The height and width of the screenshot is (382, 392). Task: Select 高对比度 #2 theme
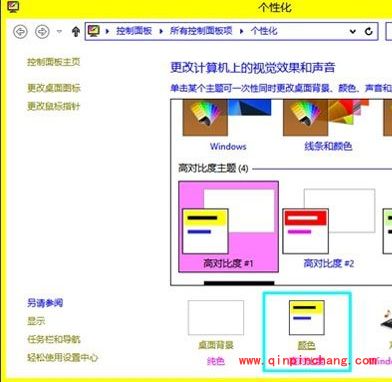click(329, 227)
